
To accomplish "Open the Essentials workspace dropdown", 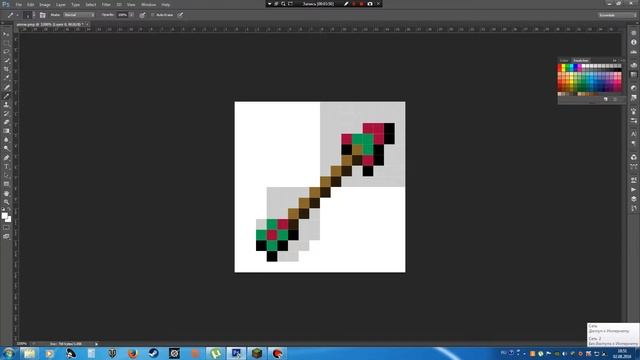I will 617,15.
